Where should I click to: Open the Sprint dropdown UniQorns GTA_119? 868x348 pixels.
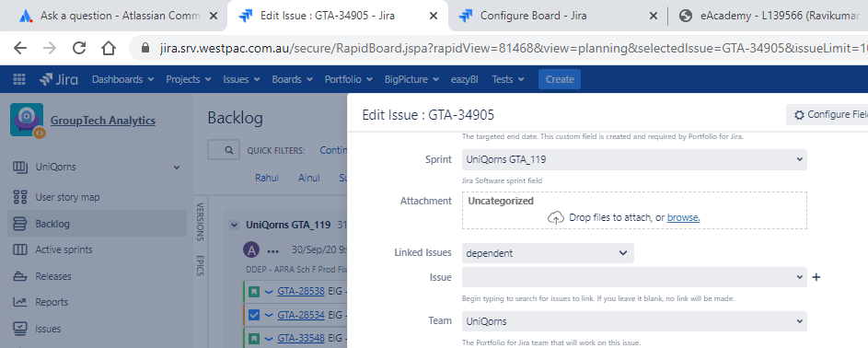(634, 159)
